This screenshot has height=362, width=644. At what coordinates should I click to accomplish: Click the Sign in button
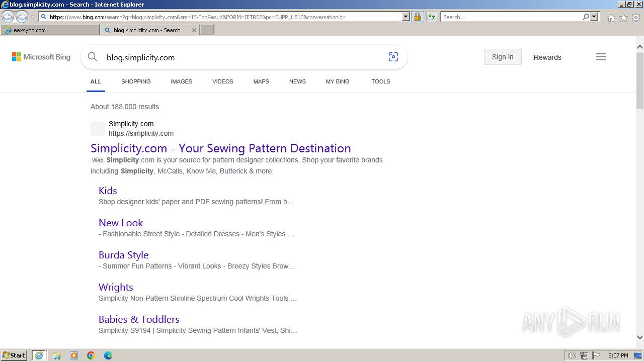tap(503, 57)
